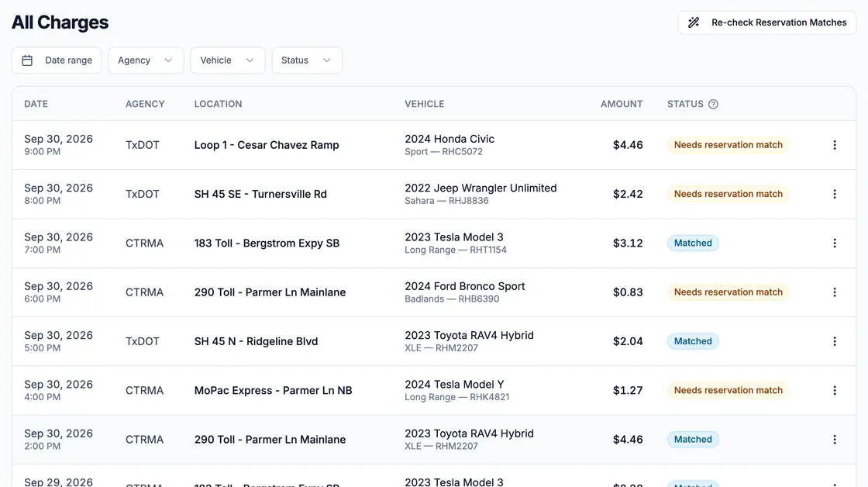Click Needs reservation match badge for Jeep Wrangler

pos(728,194)
